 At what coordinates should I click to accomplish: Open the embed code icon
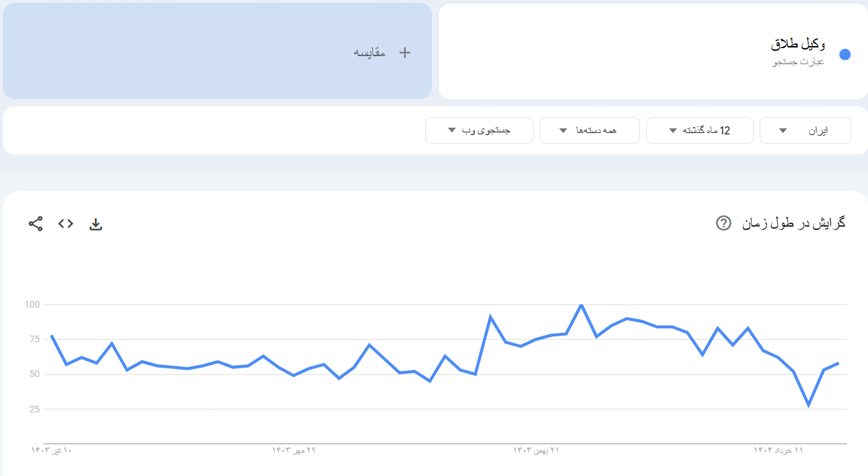coord(66,224)
